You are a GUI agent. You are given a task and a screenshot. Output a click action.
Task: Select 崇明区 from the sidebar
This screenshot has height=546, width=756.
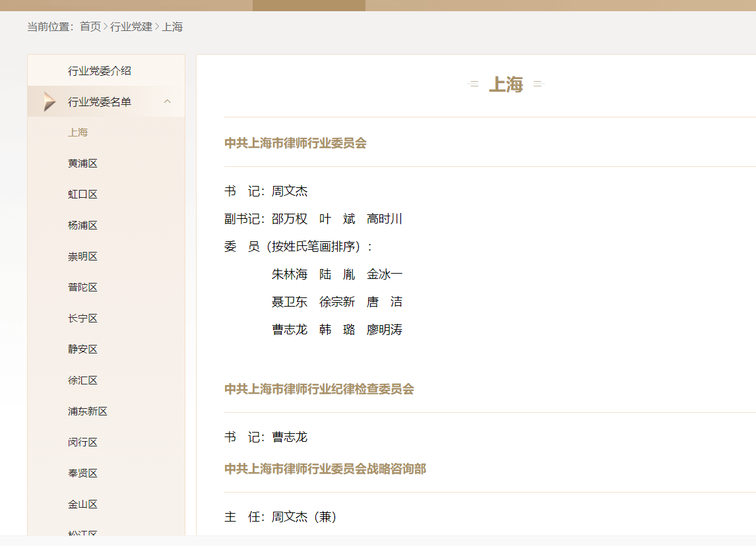pos(82,256)
